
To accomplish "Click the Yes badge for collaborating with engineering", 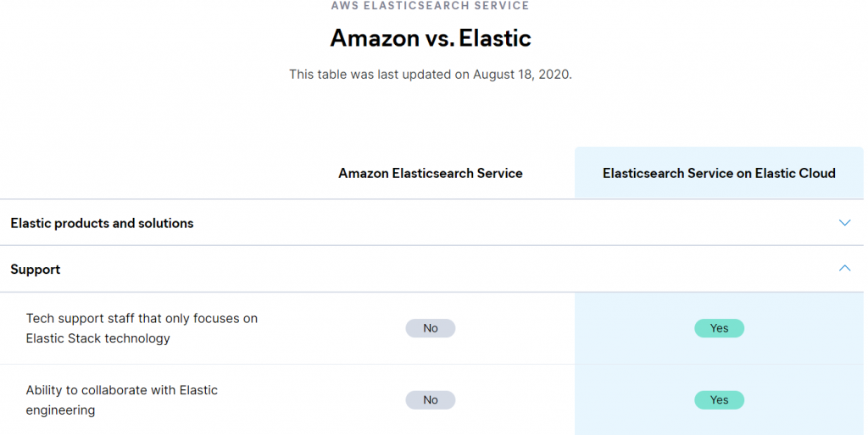I will (x=719, y=399).
